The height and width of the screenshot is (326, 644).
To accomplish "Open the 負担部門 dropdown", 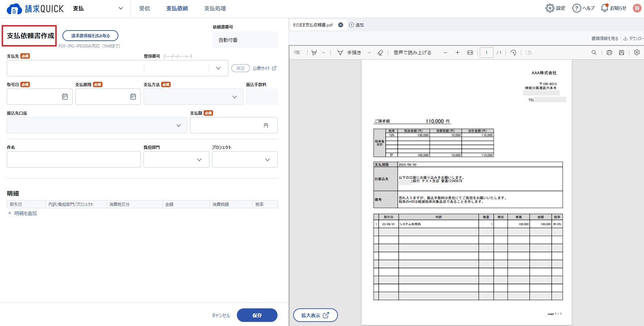I will coord(176,159).
